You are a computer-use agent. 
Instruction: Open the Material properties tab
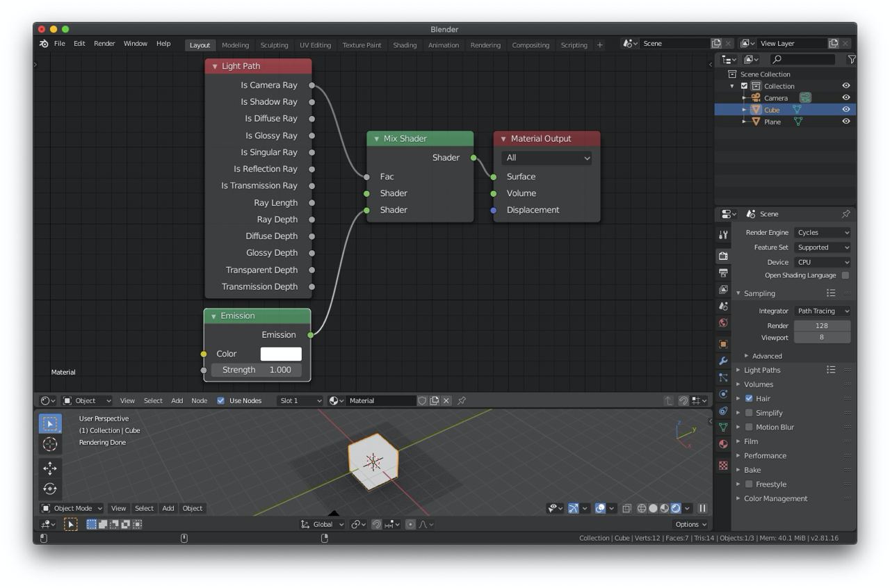point(723,445)
